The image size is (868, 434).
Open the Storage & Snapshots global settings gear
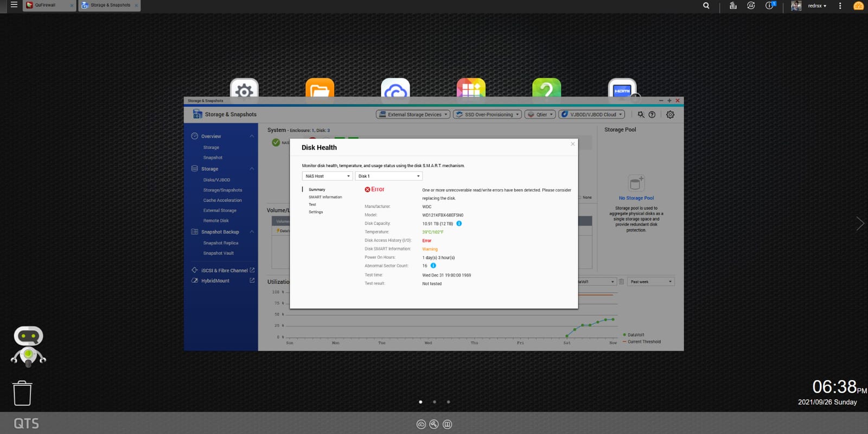(x=671, y=114)
